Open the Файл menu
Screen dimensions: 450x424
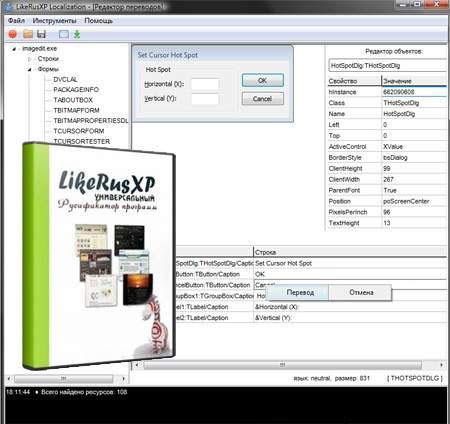pos(16,21)
